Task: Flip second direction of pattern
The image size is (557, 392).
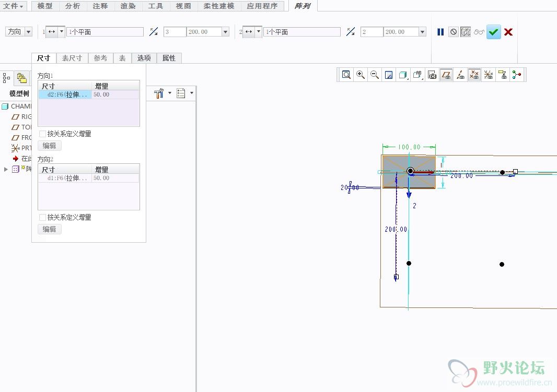Action: click(x=351, y=31)
